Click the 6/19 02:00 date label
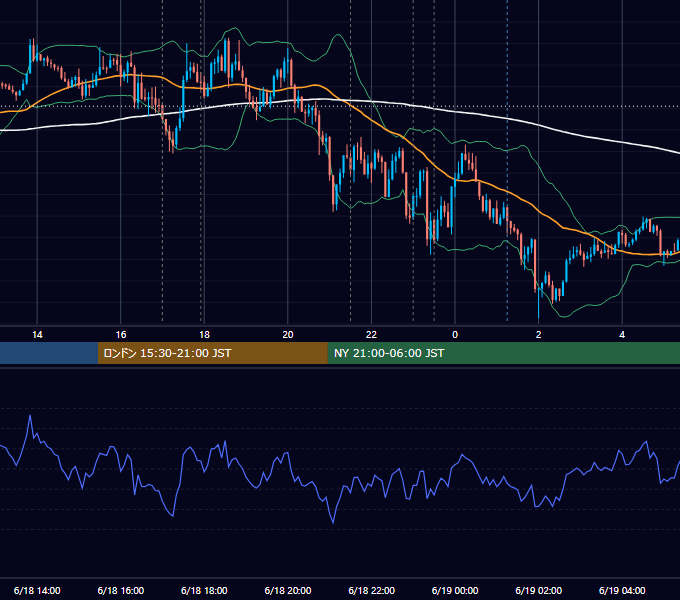Screen dimensions: 680x600 click(539, 590)
